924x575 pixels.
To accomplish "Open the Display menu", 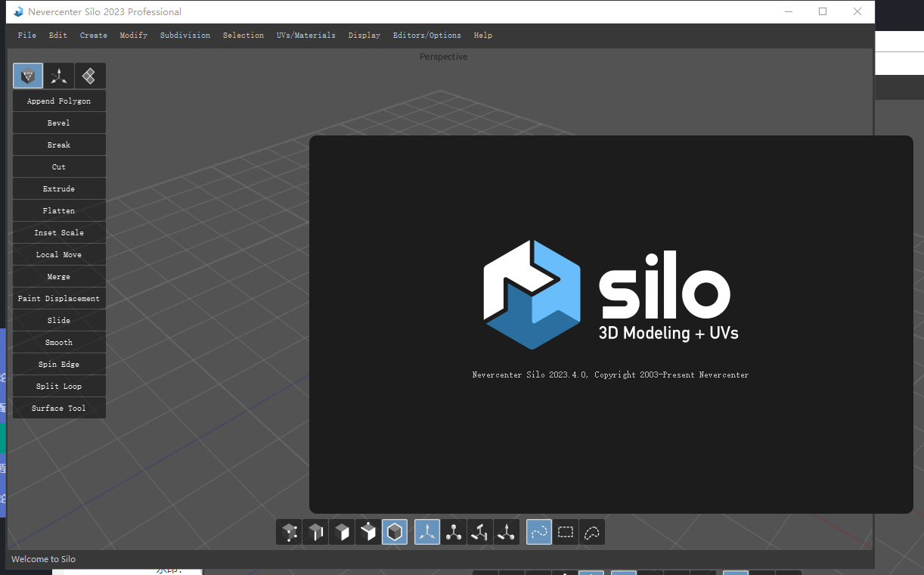I will (x=364, y=36).
